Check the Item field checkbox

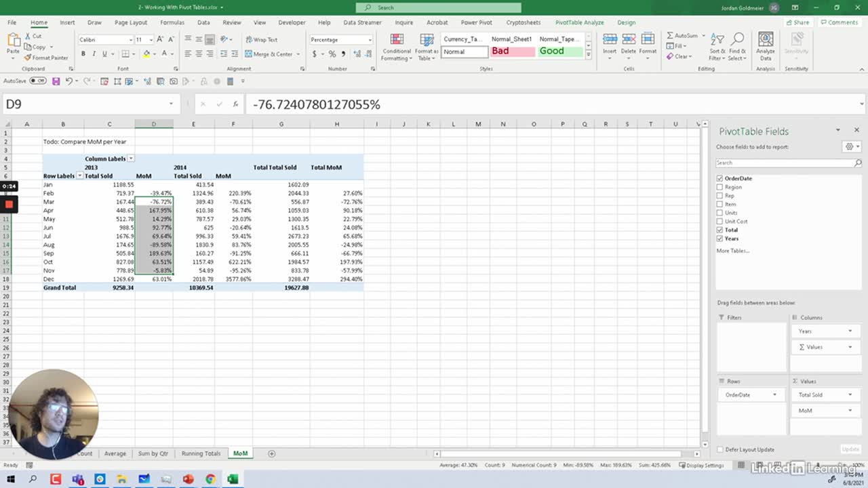click(x=719, y=204)
